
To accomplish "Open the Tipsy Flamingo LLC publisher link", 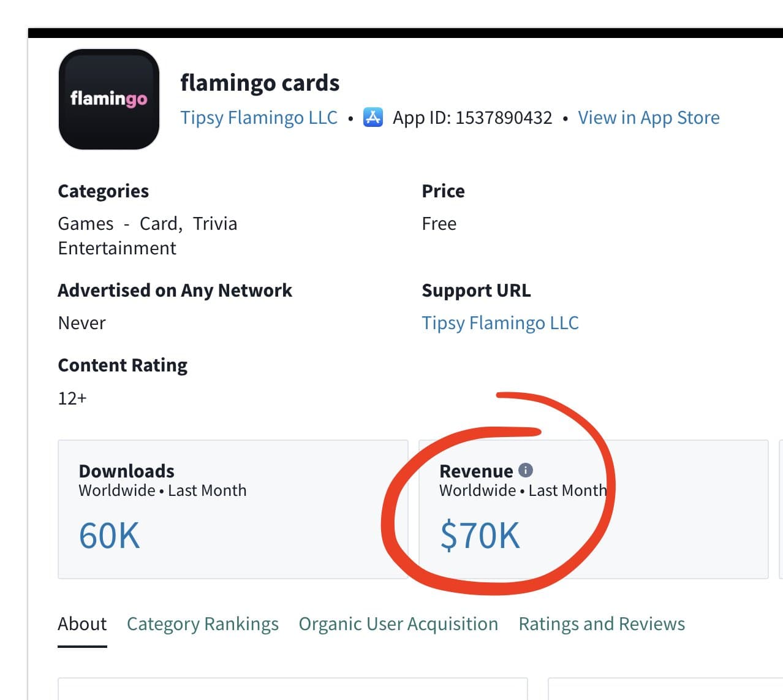I will click(259, 117).
